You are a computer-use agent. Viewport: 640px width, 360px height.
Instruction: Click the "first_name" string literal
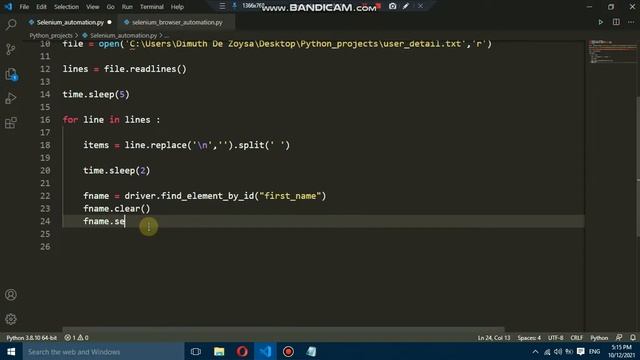point(290,196)
